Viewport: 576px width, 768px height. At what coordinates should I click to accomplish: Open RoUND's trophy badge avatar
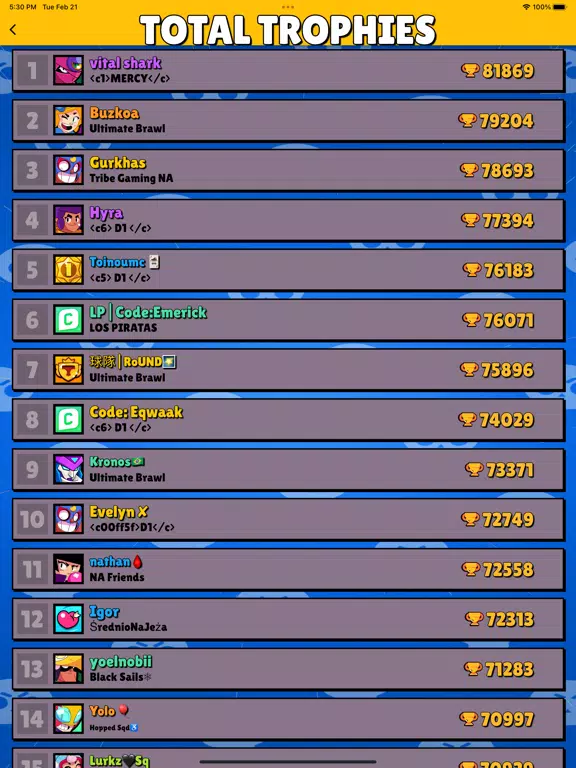pos(68,369)
